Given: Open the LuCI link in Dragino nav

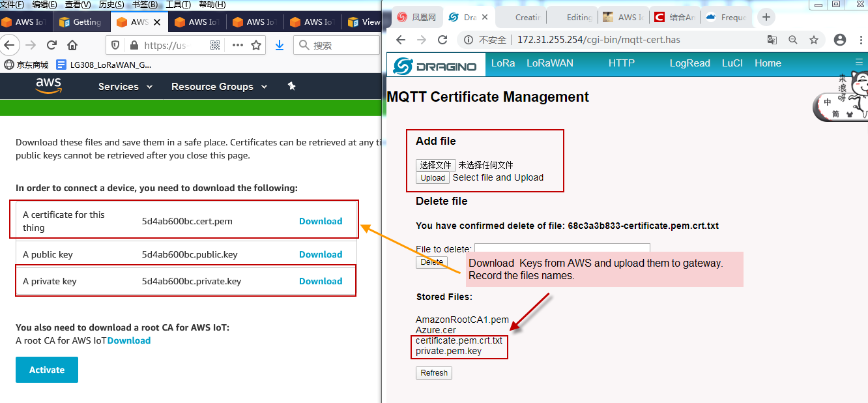Looking at the screenshot, I should pos(732,63).
